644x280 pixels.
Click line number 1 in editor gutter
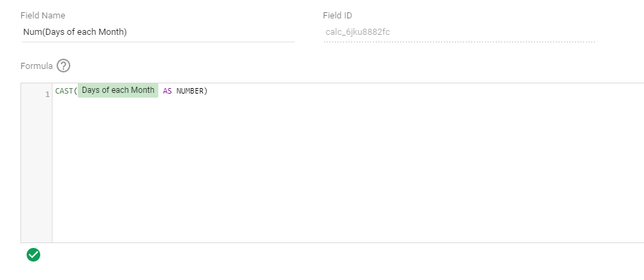click(47, 94)
